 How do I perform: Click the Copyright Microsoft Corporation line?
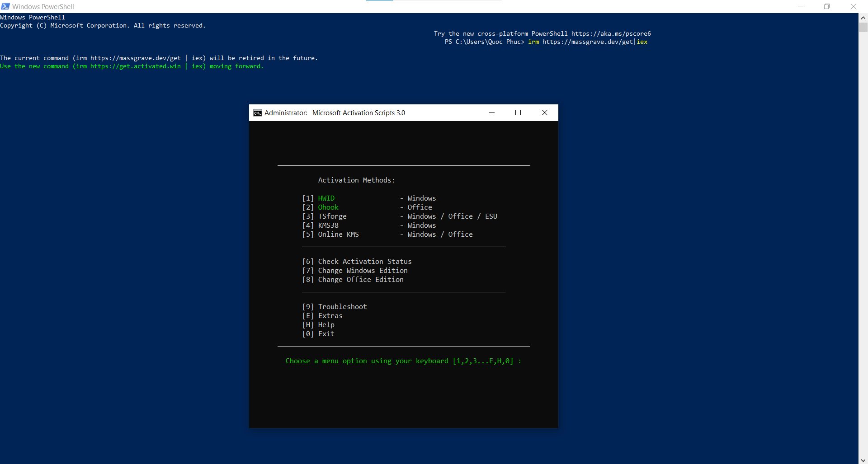click(x=103, y=25)
